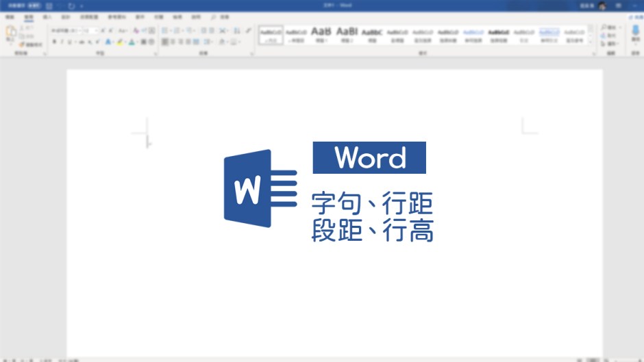This screenshot has width=644, height=362.
Task: Toggle bold formatting in the ribbon
Action: (x=54, y=42)
